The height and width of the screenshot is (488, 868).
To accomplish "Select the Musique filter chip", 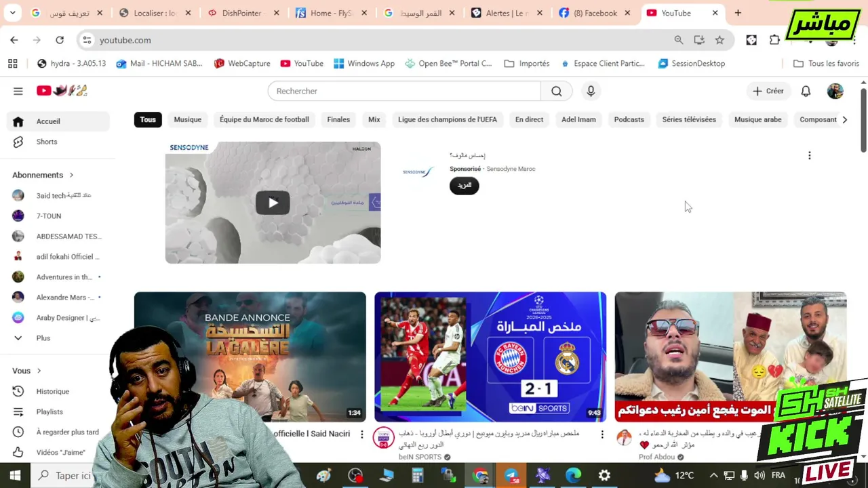I will coord(188,119).
